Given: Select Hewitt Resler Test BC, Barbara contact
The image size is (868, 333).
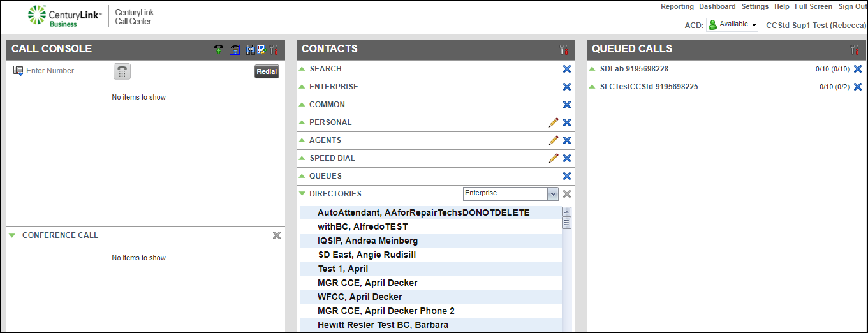Looking at the screenshot, I should point(430,325).
